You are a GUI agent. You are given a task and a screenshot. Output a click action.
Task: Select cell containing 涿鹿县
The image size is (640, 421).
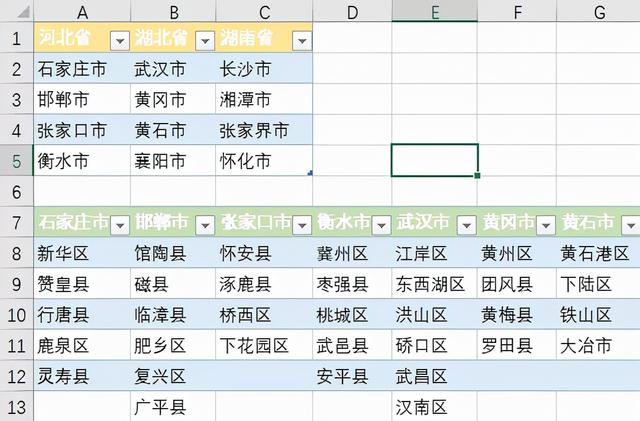tap(264, 284)
